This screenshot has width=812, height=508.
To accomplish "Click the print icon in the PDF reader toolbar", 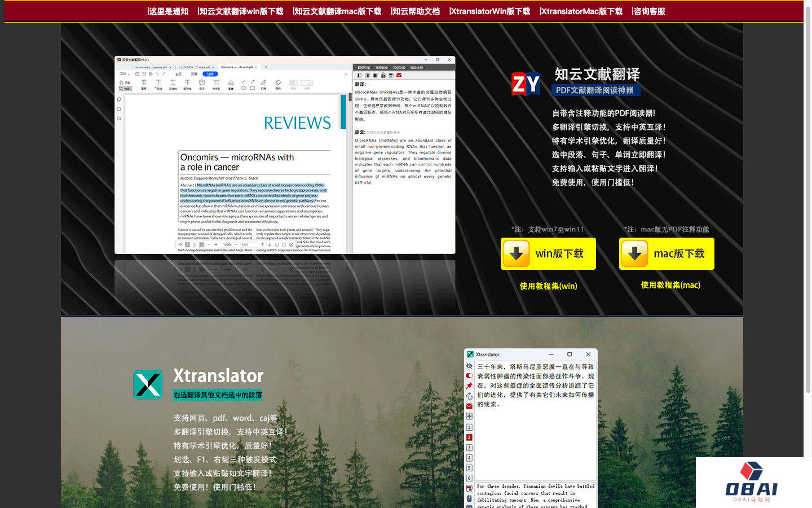I will [x=151, y=74].
